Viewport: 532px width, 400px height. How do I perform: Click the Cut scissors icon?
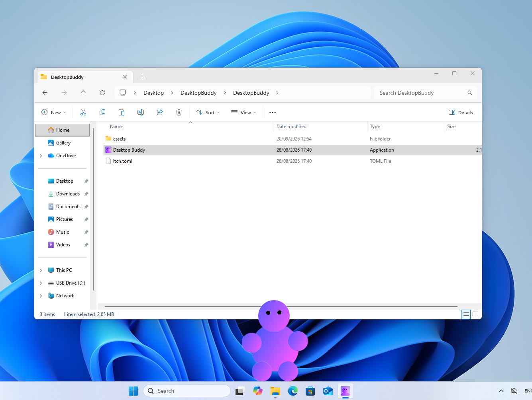click(x=83, y=113)
